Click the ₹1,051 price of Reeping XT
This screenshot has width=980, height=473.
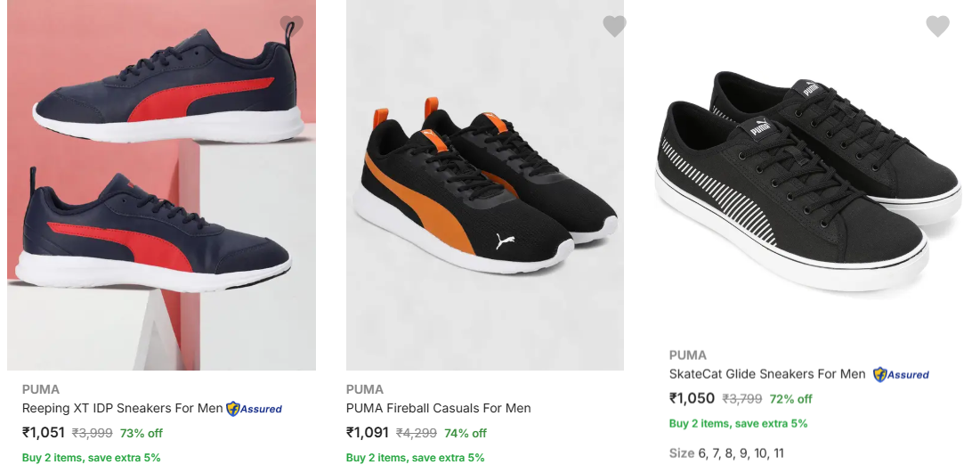click(x=44, y=433)
